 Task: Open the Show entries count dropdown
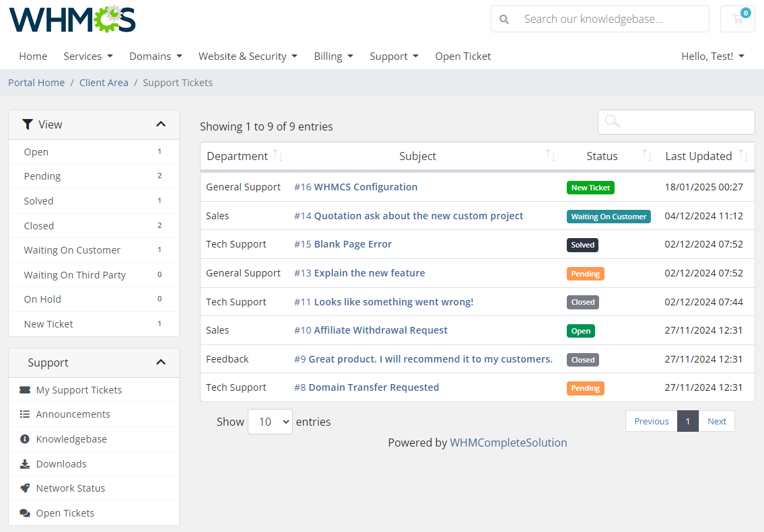[270, 422]
